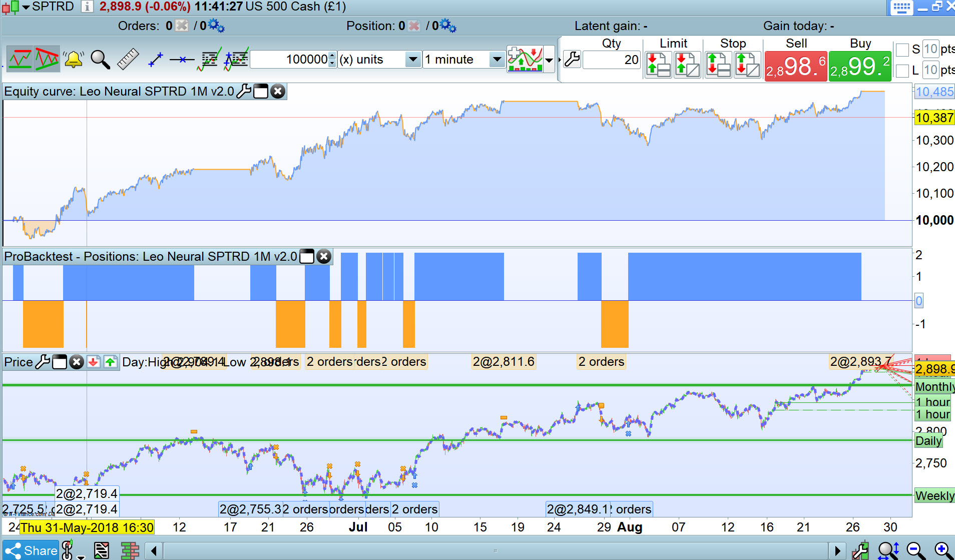Screen dimensions: 955x560
Task: Select the ruler measurement tool
Action: point(128,60)
